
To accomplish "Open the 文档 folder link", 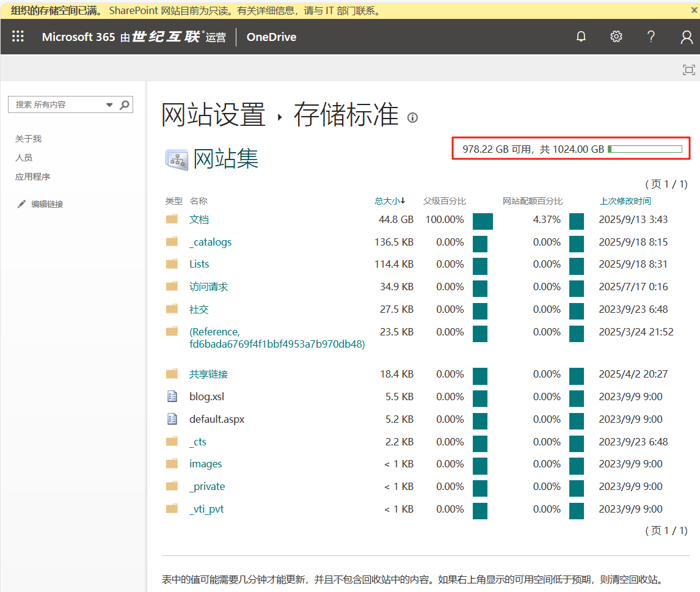I will coord(199,219).
